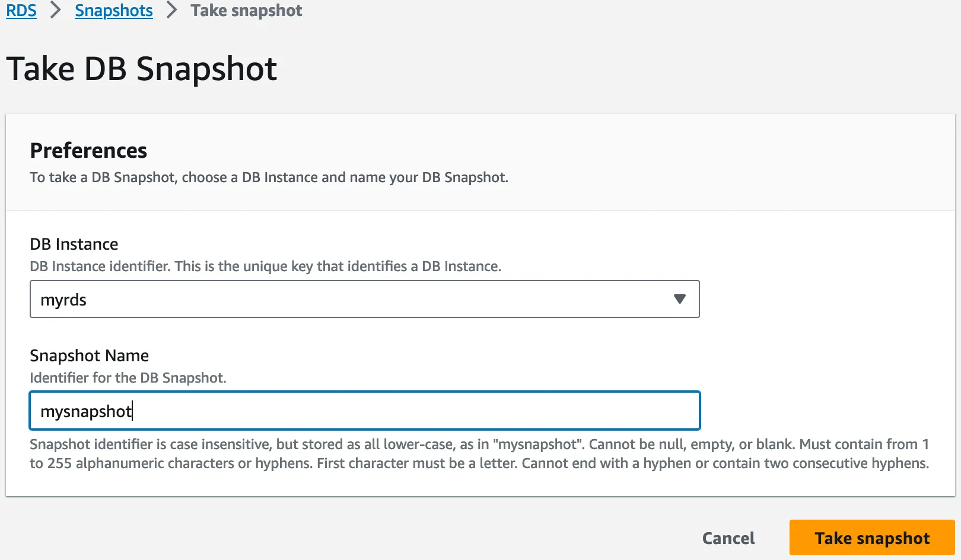Navigate using the breadcrumb trail
The image size is (961, 560).
pyautogui.click(x=113, y=10)
